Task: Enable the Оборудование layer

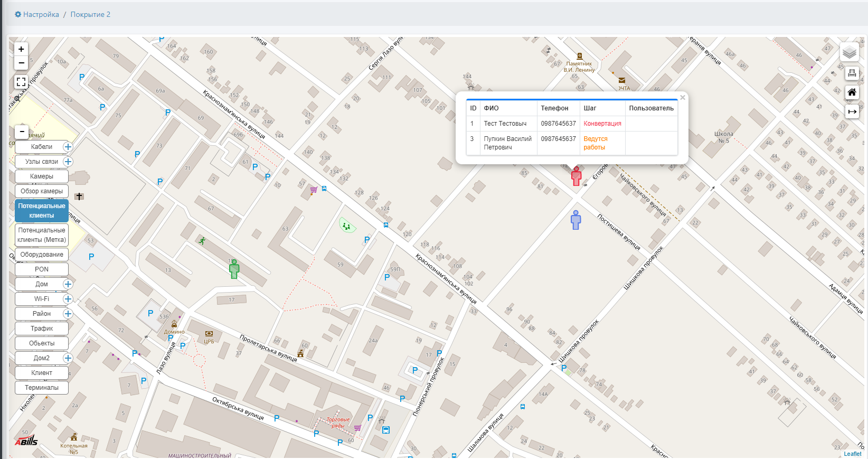Action: (x=42, y=255)
